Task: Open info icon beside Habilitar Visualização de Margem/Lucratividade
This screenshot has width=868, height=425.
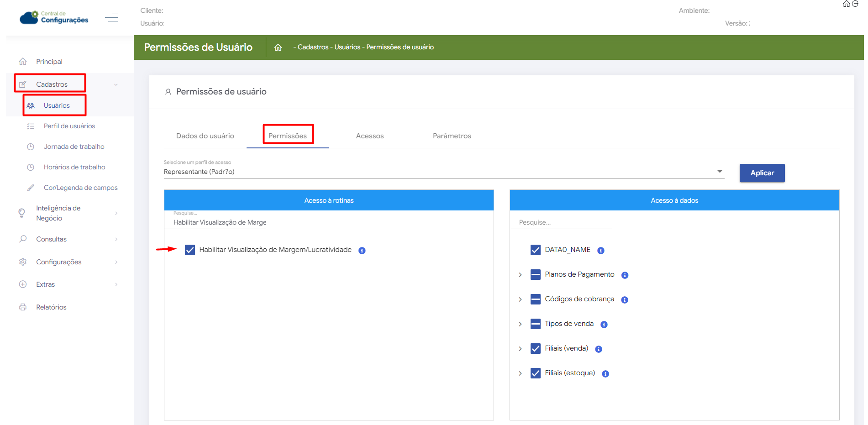Action: [362, 251]
